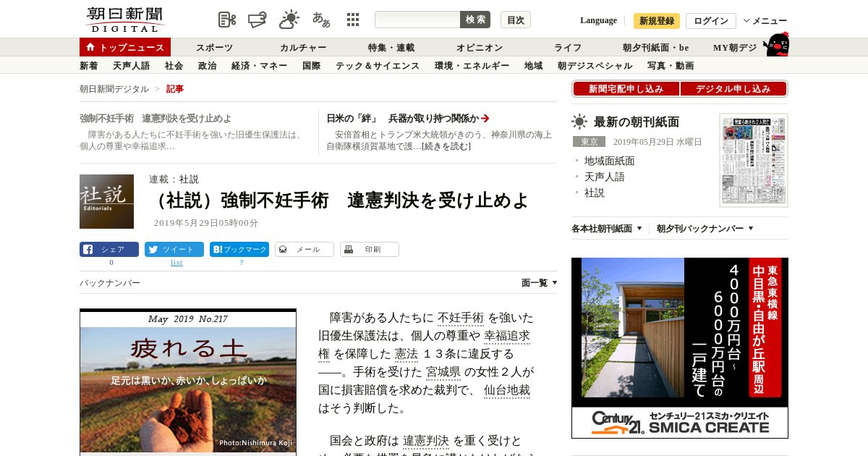
Task: Open the 環境・エネルギー submenu item
Action: (x=472, y=66)
